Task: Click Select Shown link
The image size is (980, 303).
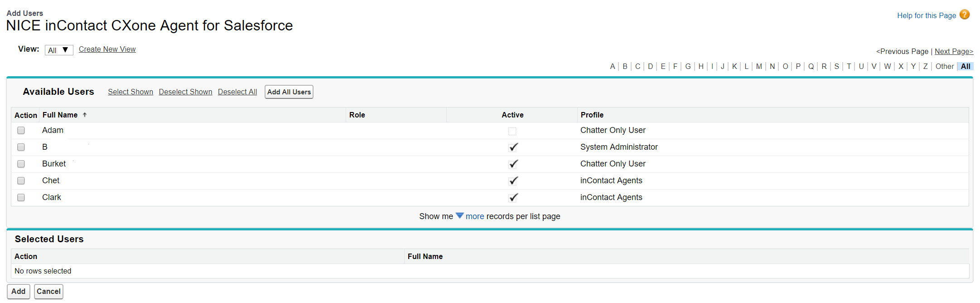Action: tap(130, 92)
